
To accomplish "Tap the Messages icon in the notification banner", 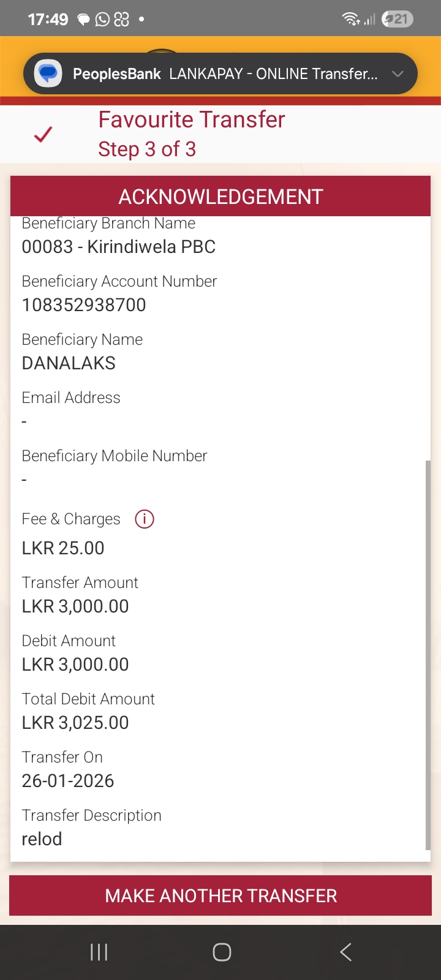I will coord(48,74).
